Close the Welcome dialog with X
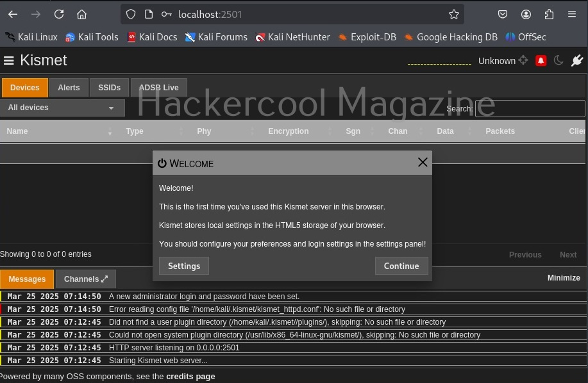This screenshot has height=383, width=588. (423, 162)
